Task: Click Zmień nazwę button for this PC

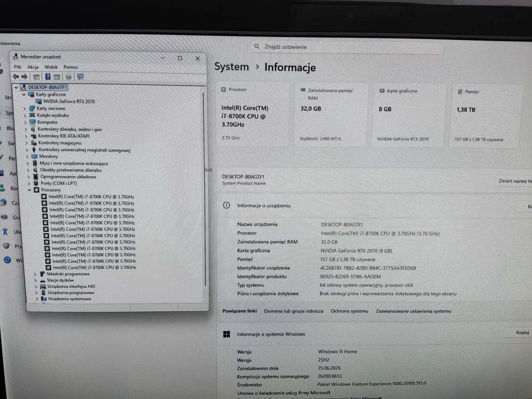Action: 515,181
